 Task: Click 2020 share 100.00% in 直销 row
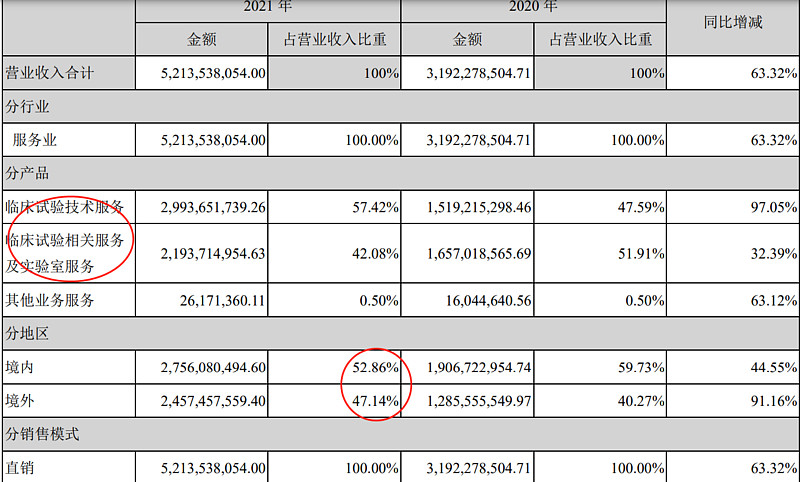click(x=638, y=468)
